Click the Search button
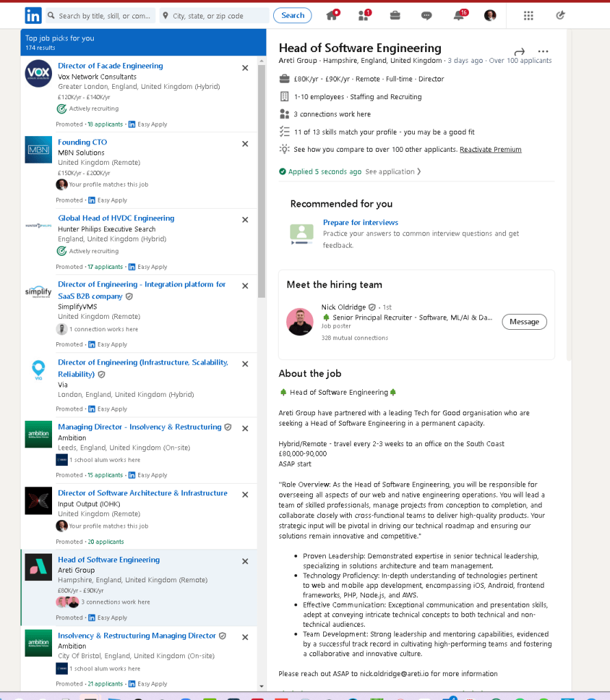Viewport: 610px width, 700px height. [x=292, y=15]
